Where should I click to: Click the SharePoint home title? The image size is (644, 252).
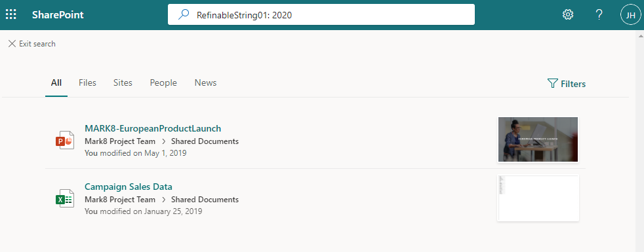[x=58, y=15]
